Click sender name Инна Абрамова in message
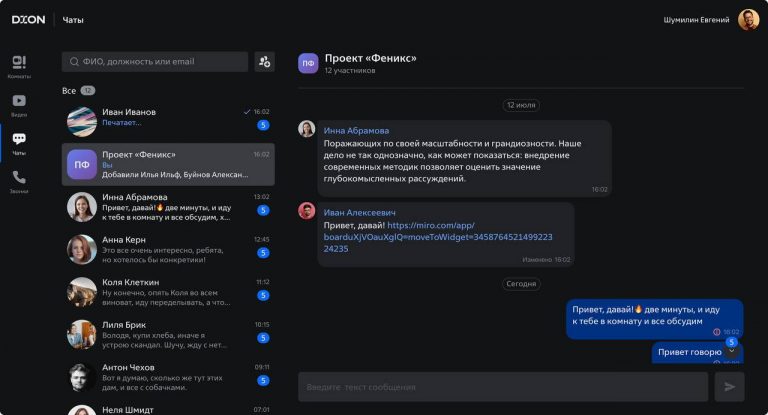 click(356, 131)
